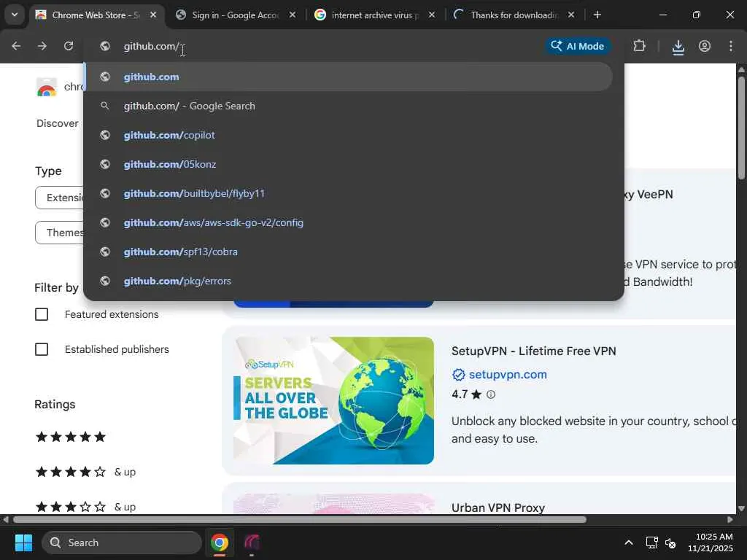747x560 pixels.
Task: Show hidden system tray icons chevron
Action: (x=629, y=542)
